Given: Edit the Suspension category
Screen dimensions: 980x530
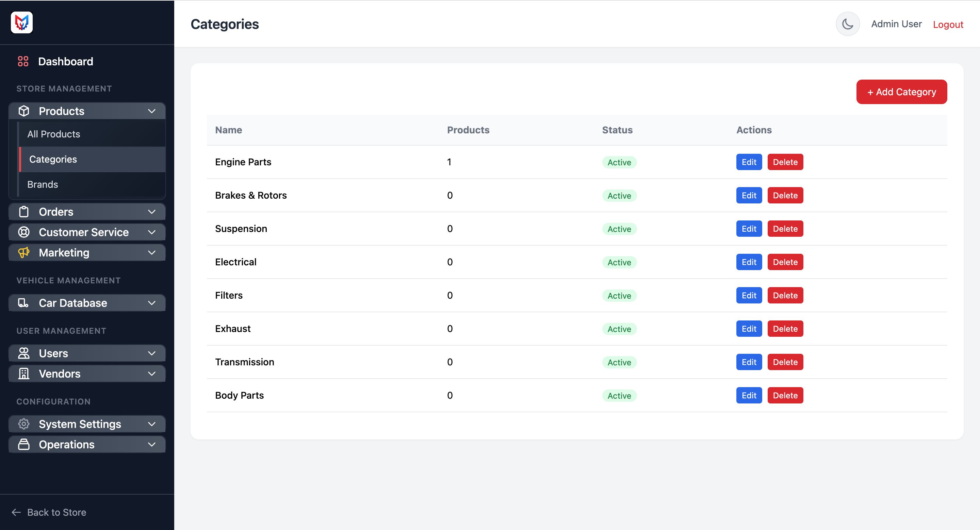Looking at the screenshot, I should click(x=749, y=229).
